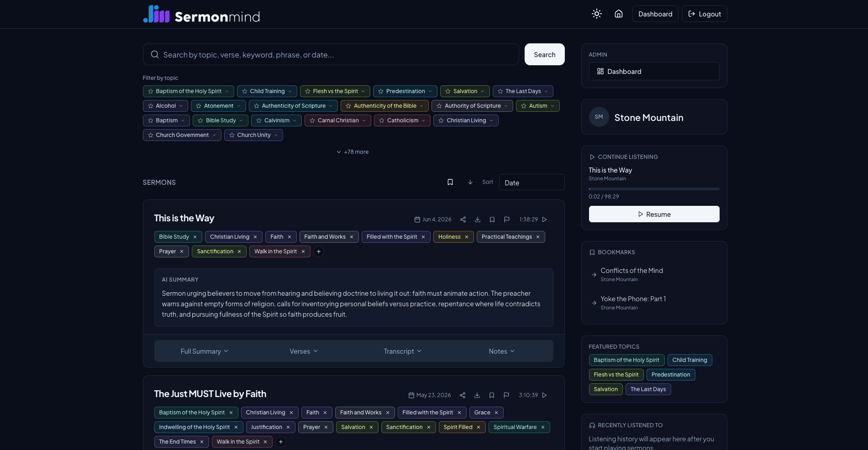Open Predestination filter dropdown

pos(430,91)
